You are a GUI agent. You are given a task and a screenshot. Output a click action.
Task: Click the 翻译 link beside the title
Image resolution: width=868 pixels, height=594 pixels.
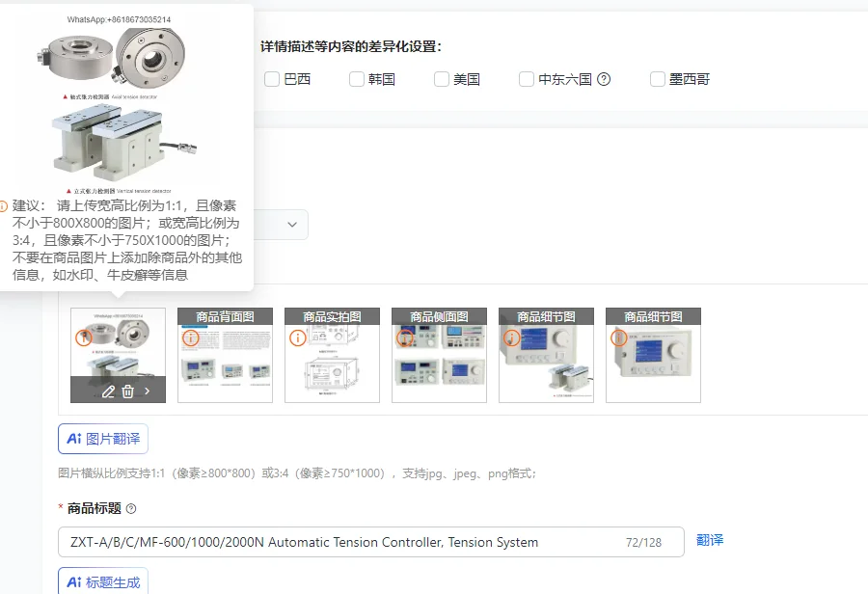[x=710, y=540]
